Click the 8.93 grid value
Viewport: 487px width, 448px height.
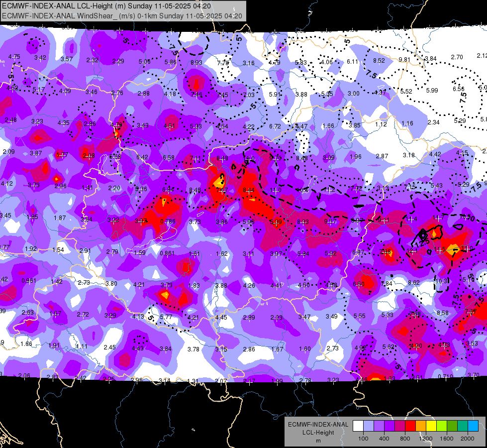pyautogui.click(x=196, y=63)
